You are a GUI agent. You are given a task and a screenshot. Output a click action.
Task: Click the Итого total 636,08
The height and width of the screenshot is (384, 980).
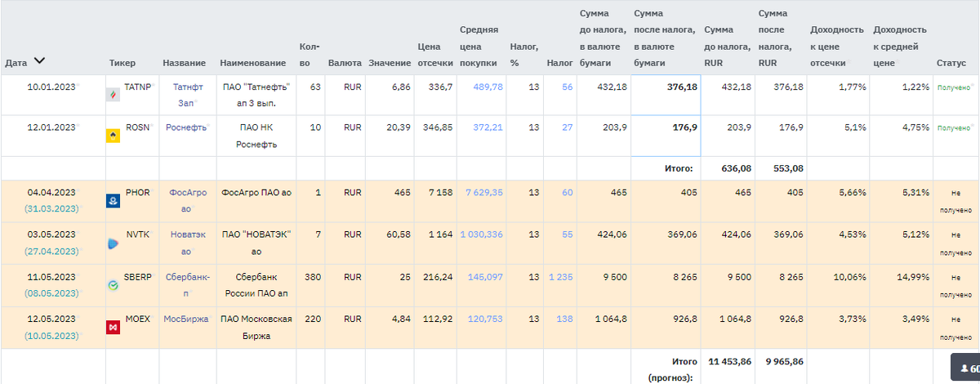[735, 168]
